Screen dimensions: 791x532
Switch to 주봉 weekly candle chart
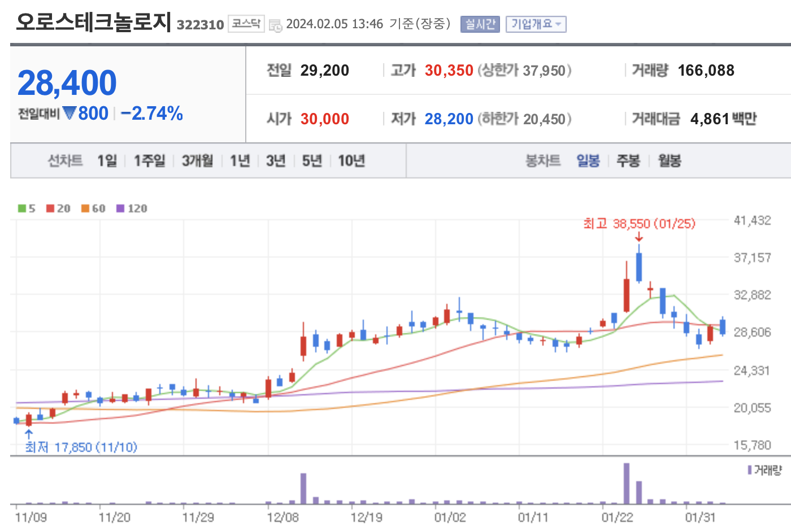[628, 161]
